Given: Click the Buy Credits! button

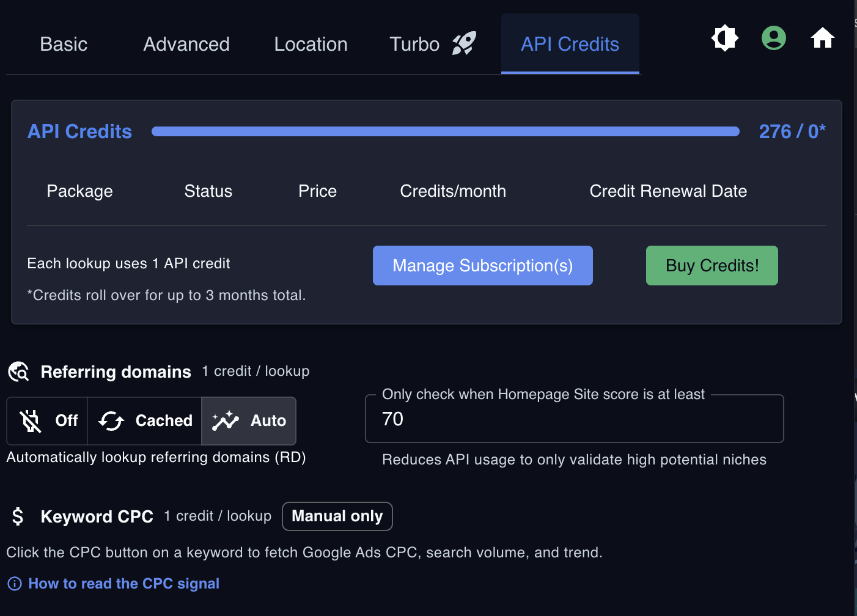Looking at the screenshot, I should (x=712, y=266).
